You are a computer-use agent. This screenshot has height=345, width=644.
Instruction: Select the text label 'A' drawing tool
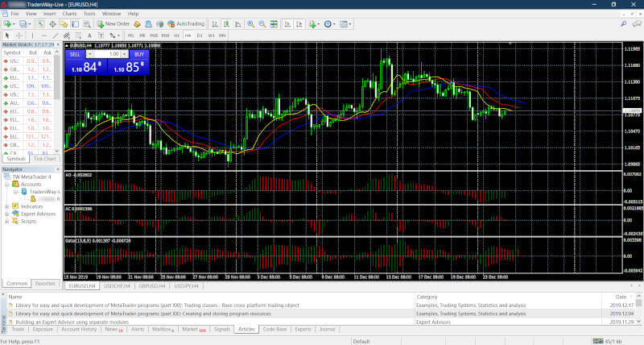click(x=91, y=35)
